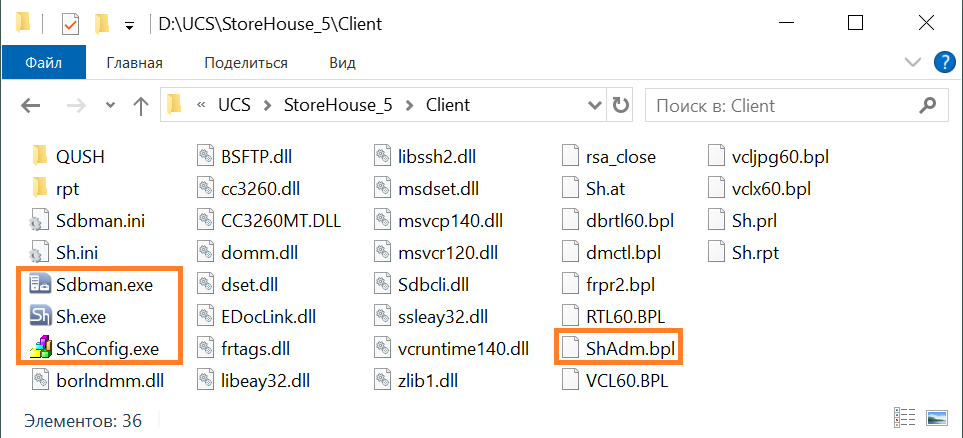
Task: Select the Sh.exe program icon
Action: (40, 317)
